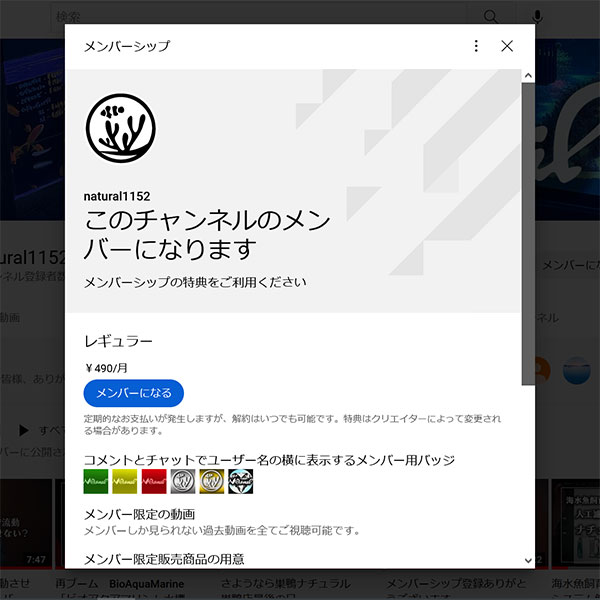The width and height of the screenshot is (600, 600).
Task: Click the scroll down arrow of dialog scrollbar
Action: coord(528,561)
